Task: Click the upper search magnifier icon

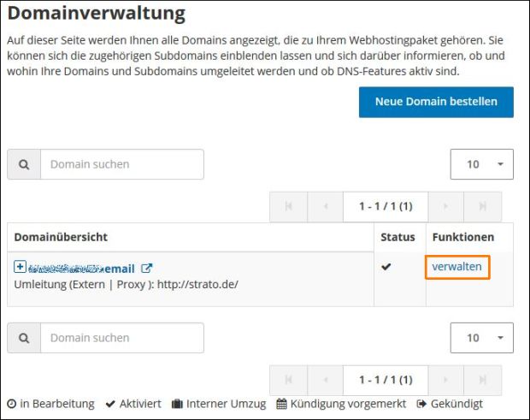Action: pyautogui.click(x=24, y=165)
